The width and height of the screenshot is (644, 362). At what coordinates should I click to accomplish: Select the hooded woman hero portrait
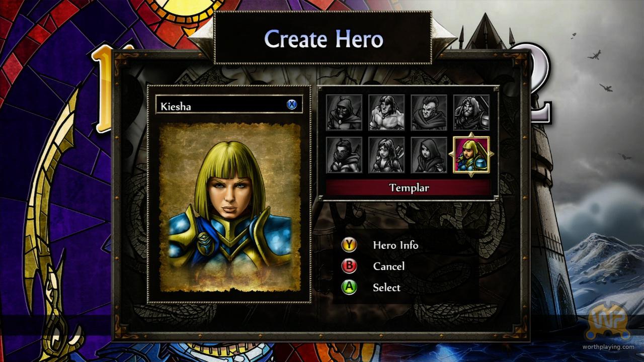click(429, 155)
